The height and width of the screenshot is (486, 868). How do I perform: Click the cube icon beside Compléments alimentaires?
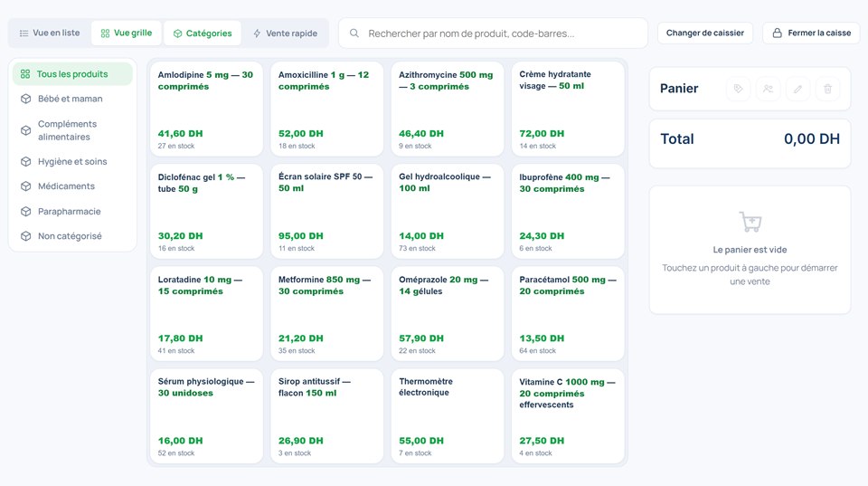tap(25, 130)
